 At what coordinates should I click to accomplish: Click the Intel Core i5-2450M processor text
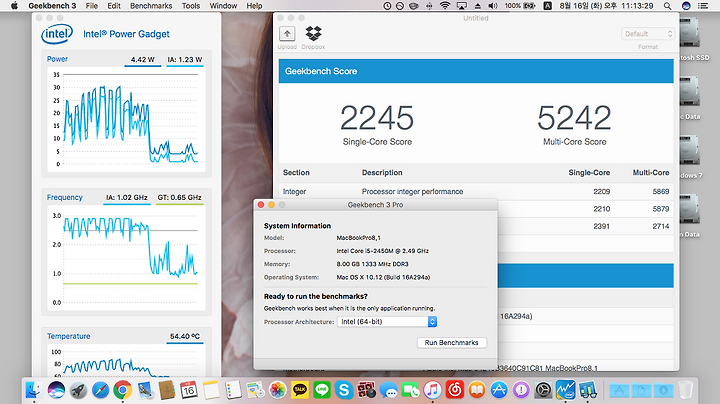[x=382, y=251]
